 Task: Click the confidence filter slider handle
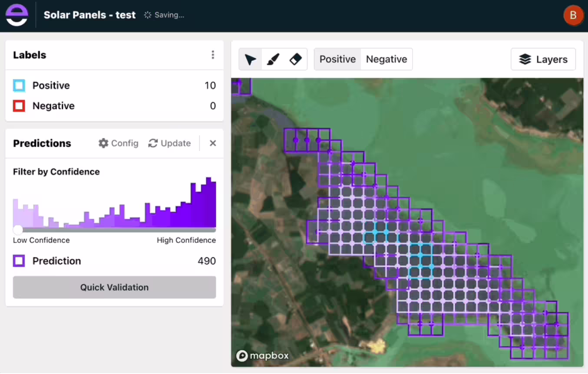pos(18,230)
